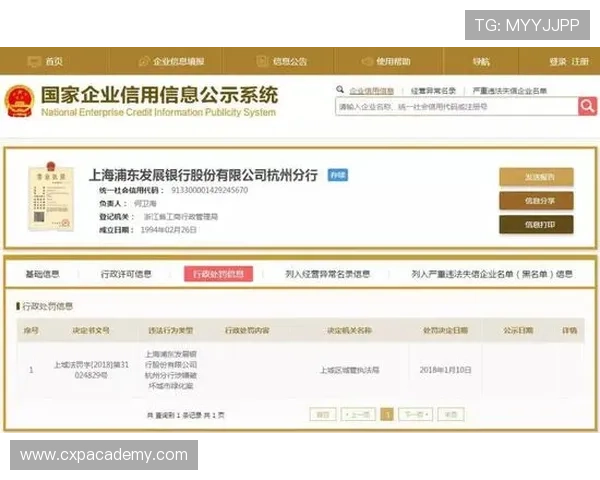Open 导航 menu item
The width and height of the screenshot is (600, 480).
(x=481, y=61)
